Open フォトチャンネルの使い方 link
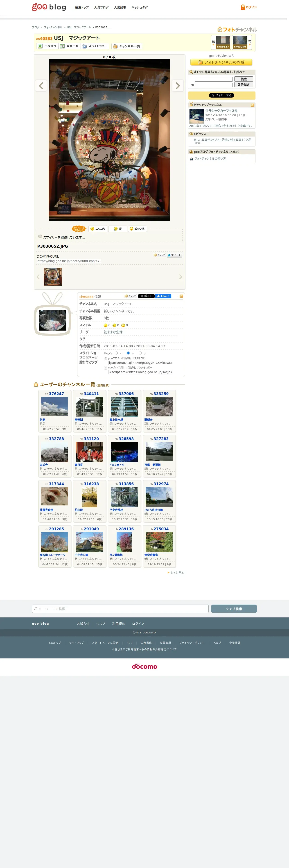Viewport: 289px width, 868px height. (210, 159)
